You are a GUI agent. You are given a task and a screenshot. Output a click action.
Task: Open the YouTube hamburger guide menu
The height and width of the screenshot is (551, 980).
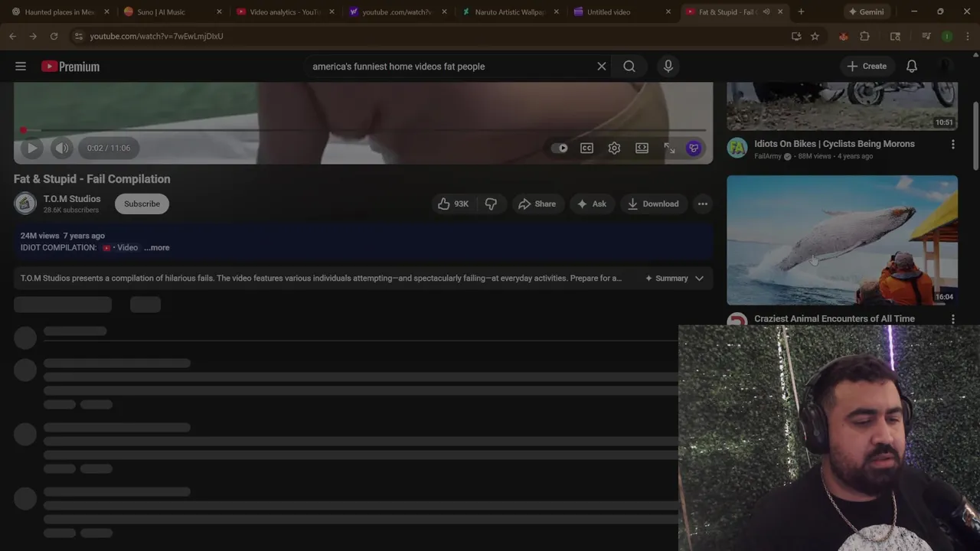21,67
